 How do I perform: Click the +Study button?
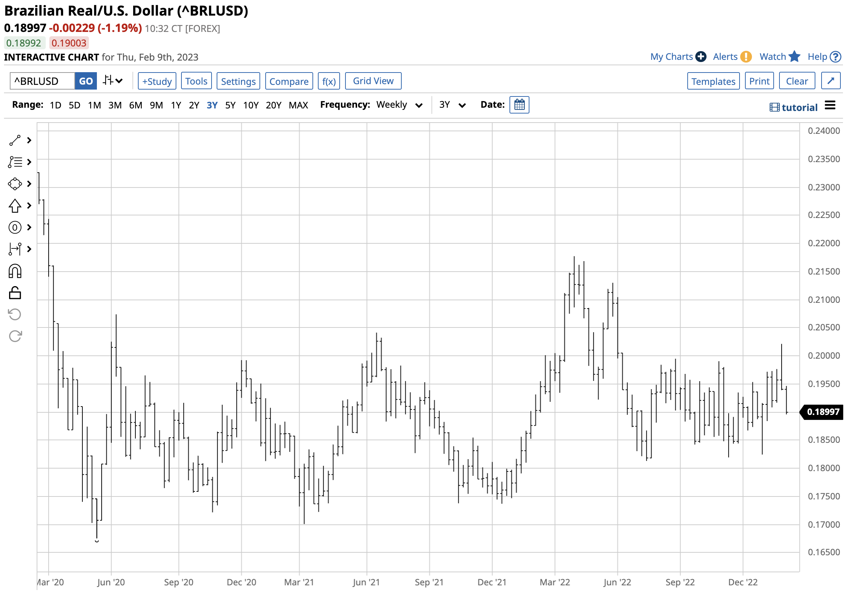(157, 81)
